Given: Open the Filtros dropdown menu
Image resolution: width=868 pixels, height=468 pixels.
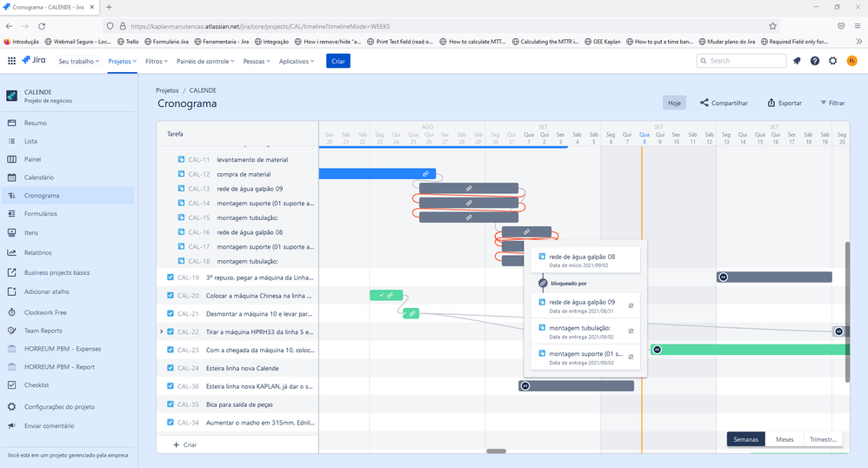Looking at the screenshot, I should tap(156, 61).
